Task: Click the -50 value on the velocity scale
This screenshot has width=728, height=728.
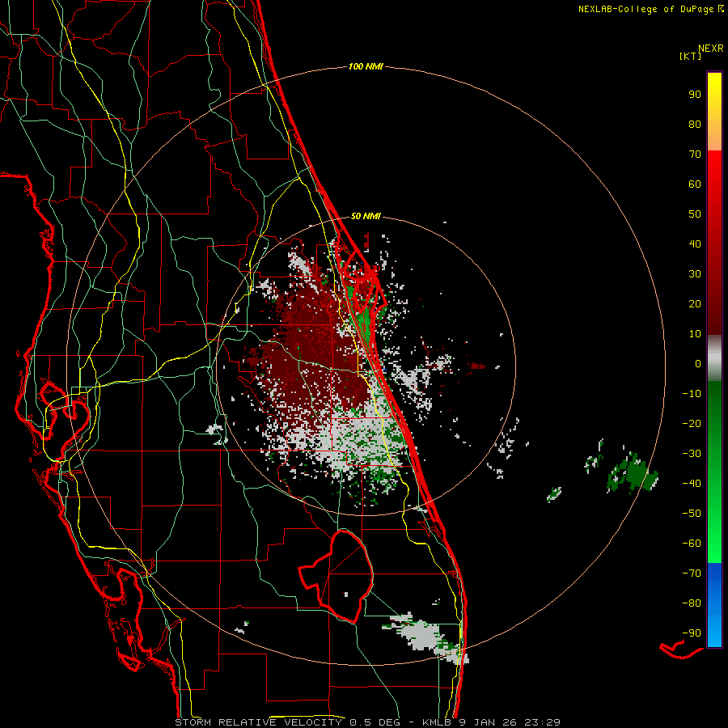Action: [692, 514]
